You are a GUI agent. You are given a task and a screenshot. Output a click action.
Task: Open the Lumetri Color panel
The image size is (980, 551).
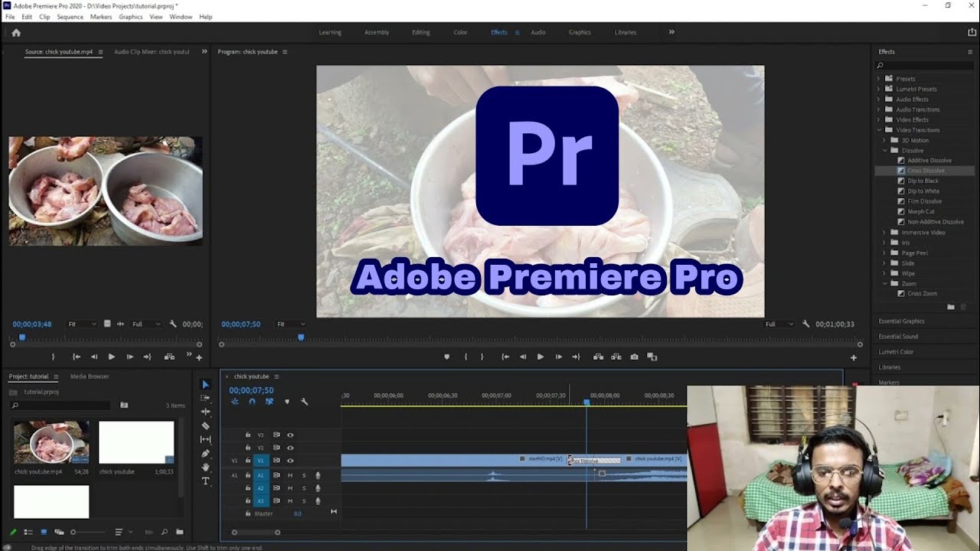896,352
